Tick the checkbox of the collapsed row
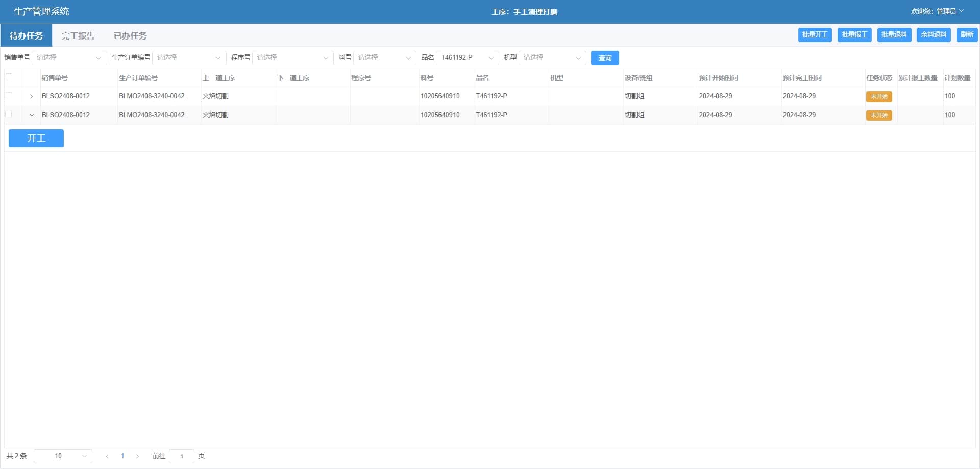Screen dimensions: 980x469 coord(9,95)
